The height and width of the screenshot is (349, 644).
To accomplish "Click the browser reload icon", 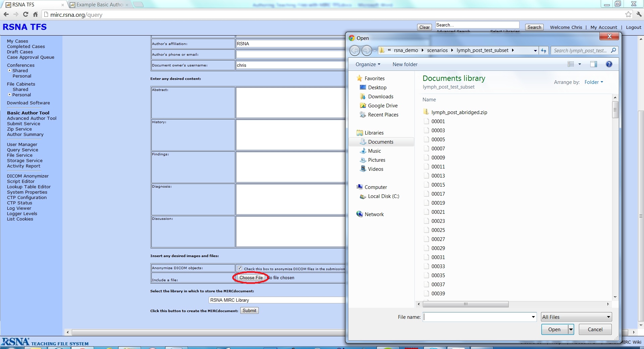I will (26, 14).
